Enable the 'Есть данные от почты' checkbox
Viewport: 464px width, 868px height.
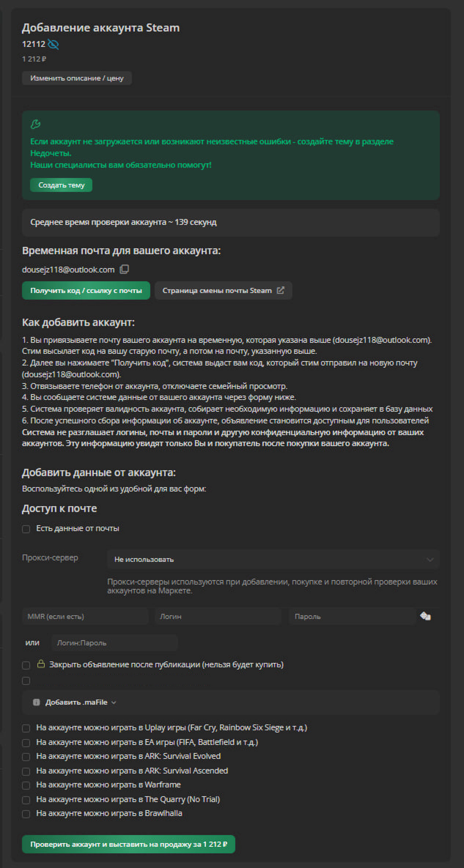point(26,529)
